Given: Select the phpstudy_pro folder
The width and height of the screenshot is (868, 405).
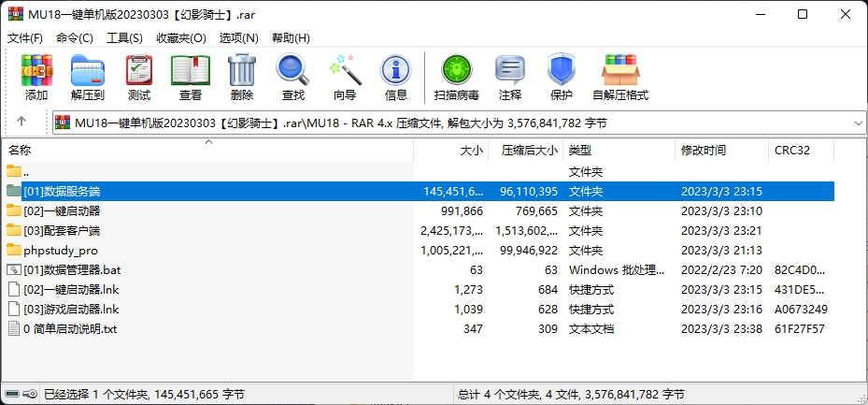Looking at the screenshot, I should click(x=60, y=250).
